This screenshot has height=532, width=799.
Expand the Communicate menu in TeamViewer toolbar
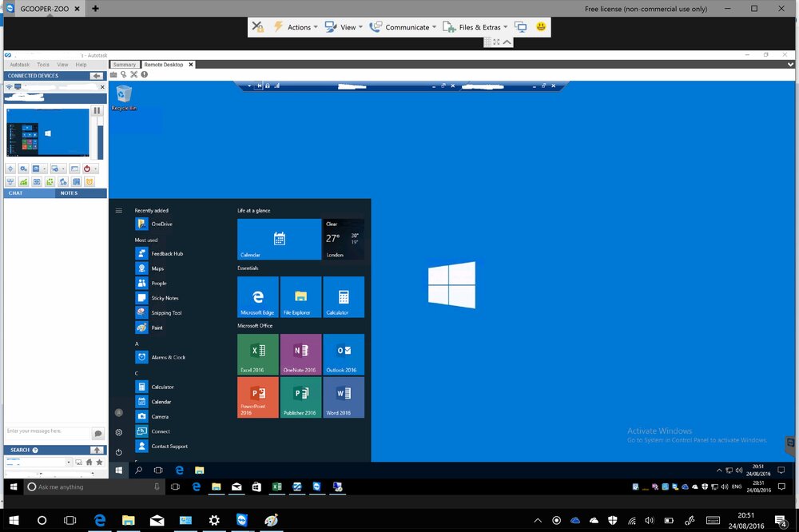403,27
